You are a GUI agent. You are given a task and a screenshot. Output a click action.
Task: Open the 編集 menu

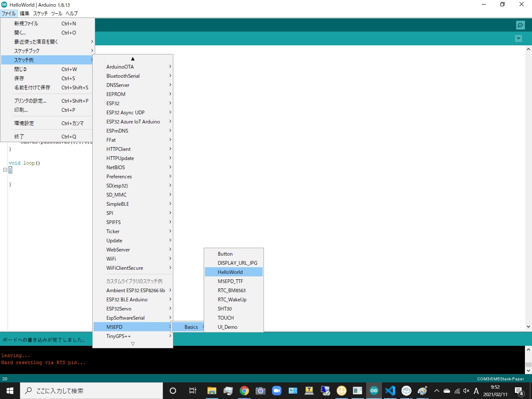pyautogui.click(x=25, y=13)
